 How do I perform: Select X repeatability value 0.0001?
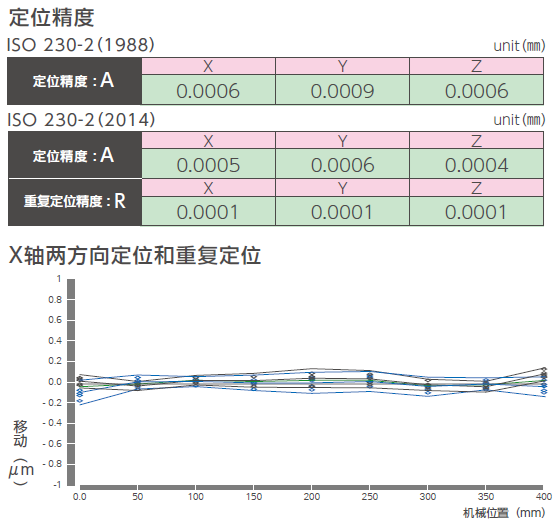207,212
